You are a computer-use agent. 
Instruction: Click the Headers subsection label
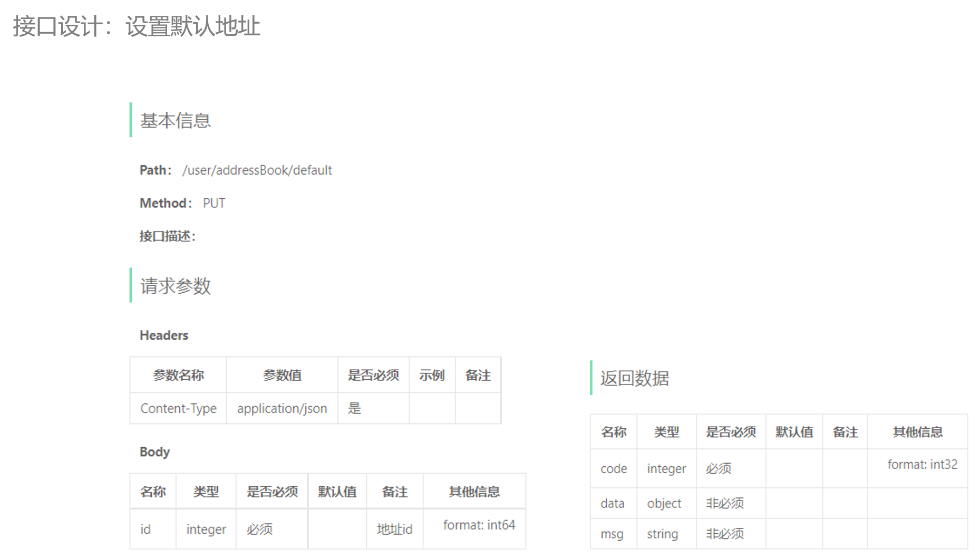[x=163, y=335]
